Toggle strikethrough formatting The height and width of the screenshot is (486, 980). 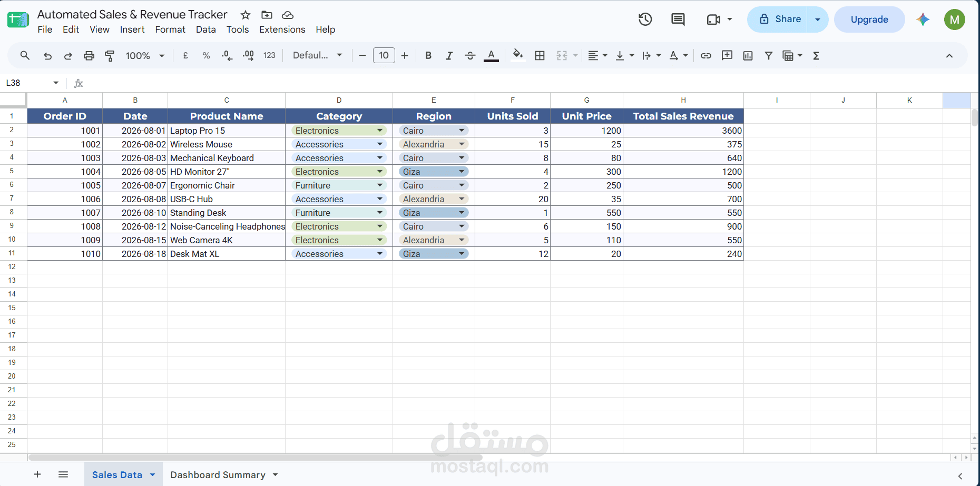coord(470,56)
